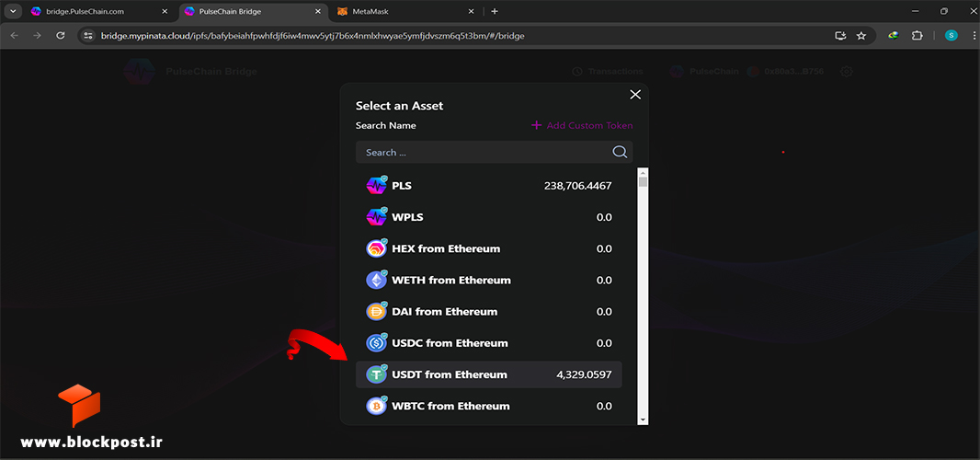Select USDT from Ethereum row
The width and height of the screenshot is (980, 460).
click(x=489, y=374)
